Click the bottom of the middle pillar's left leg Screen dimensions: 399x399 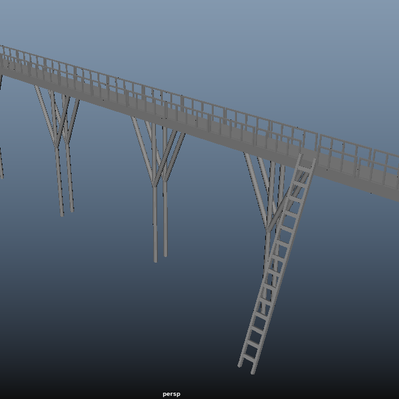[155, 259]
